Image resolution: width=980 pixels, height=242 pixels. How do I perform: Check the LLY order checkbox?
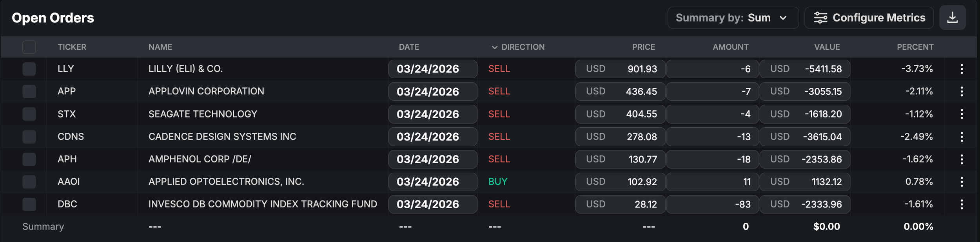tap(29, 69)
